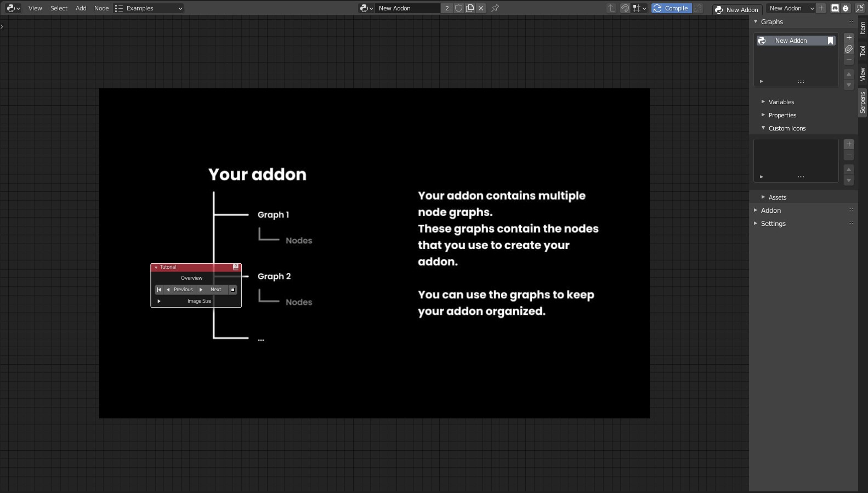
Task: Stop the tutorial with the square icon
Action: click(232, 290)
